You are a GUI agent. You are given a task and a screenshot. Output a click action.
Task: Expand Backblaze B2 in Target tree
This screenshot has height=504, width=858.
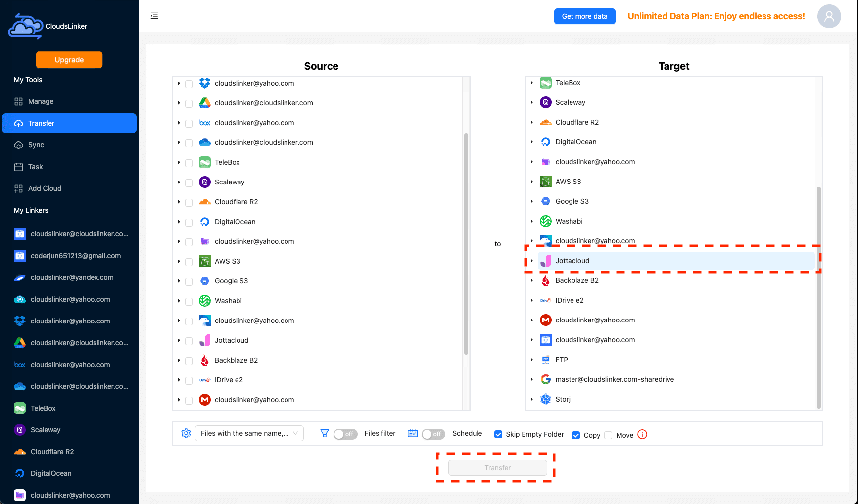coord(532,280)
